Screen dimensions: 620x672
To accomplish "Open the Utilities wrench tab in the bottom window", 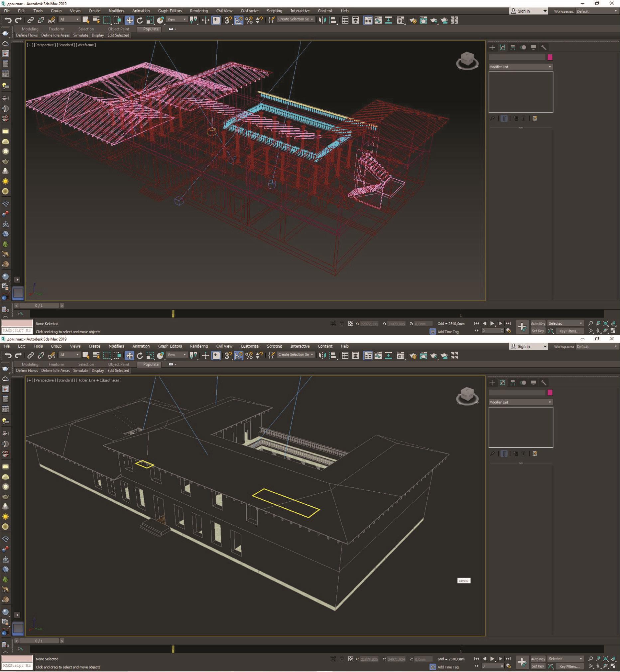I will 544,383.
